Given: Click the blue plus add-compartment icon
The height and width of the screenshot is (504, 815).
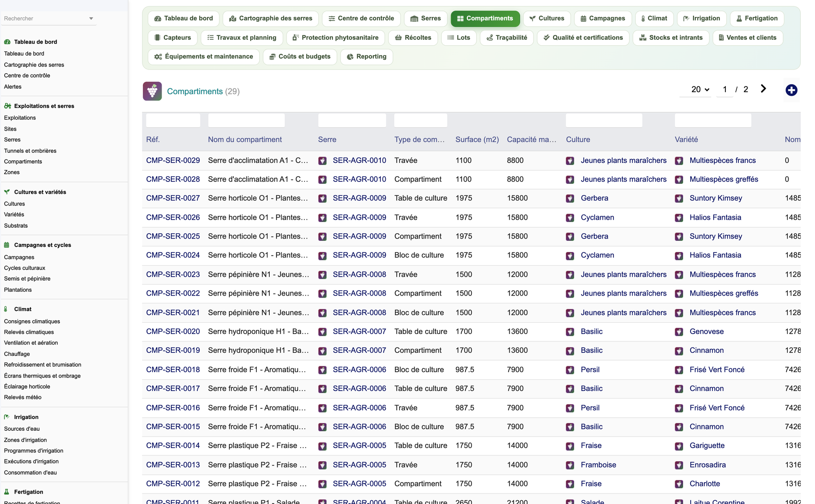Looking at the screenshot, I should pos(791,90).
